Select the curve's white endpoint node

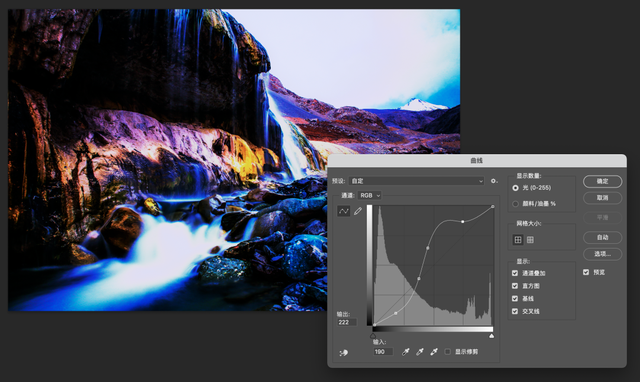(493, 207)
